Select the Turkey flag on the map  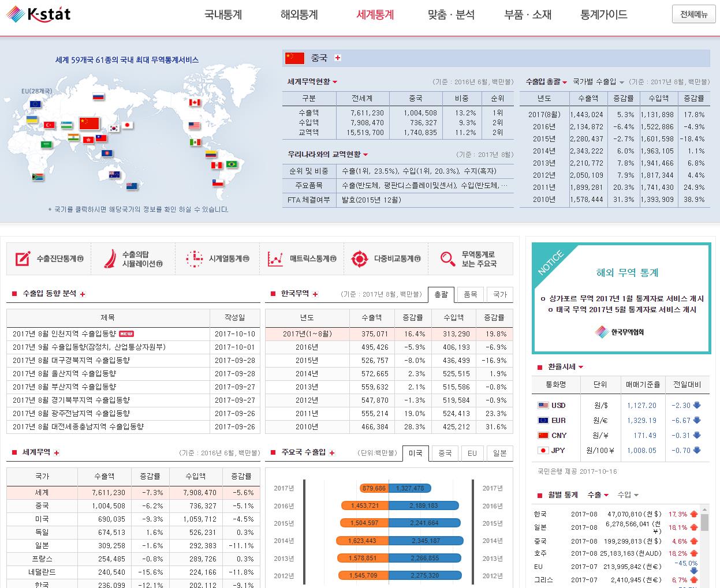tap(50, 125)
